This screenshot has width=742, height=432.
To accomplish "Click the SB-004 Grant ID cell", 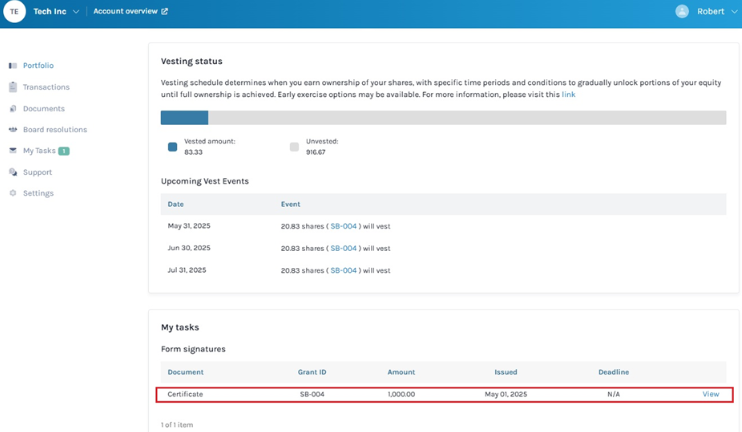I will point(312,394).
